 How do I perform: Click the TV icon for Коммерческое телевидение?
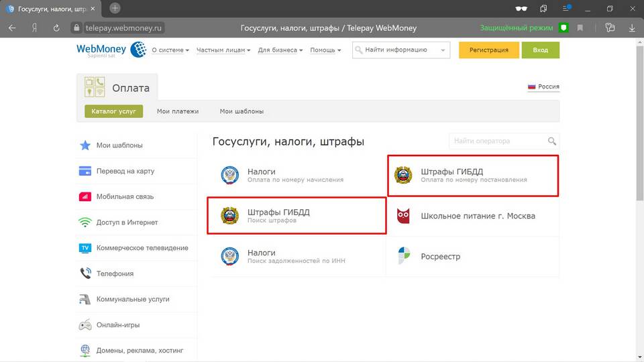pyautogui.click(x=85, y=248)
